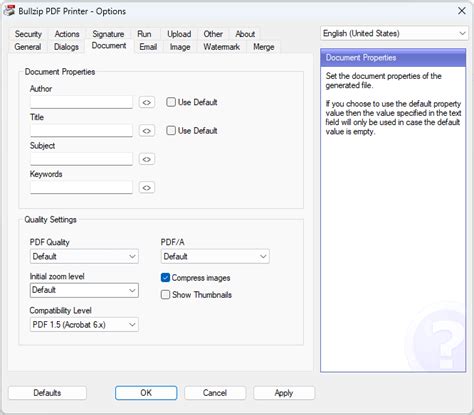Switch to the General tab
This screenshot has width=474, height=415.
click(x=28, y=47)
